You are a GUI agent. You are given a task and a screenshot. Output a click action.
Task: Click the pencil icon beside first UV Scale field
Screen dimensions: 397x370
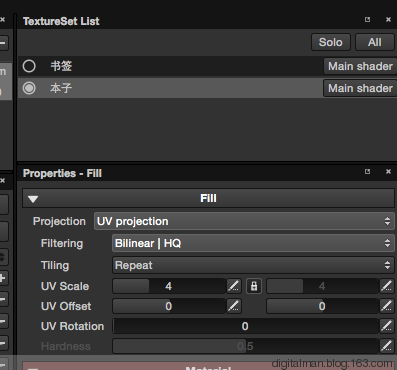click(x=234, y=286)
